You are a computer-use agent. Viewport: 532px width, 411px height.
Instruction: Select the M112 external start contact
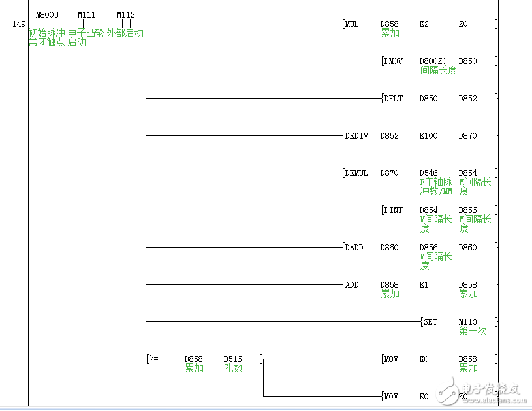click(x=126, y=24)
